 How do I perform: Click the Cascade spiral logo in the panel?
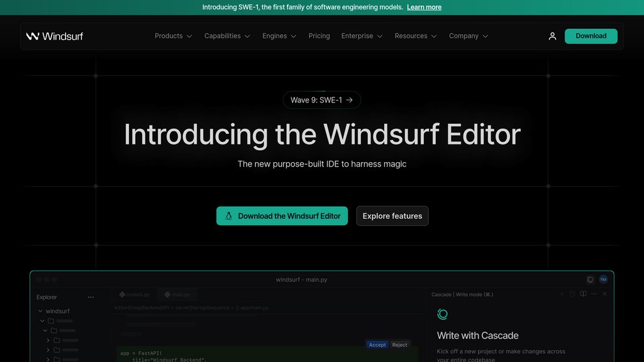click(443, 314)
